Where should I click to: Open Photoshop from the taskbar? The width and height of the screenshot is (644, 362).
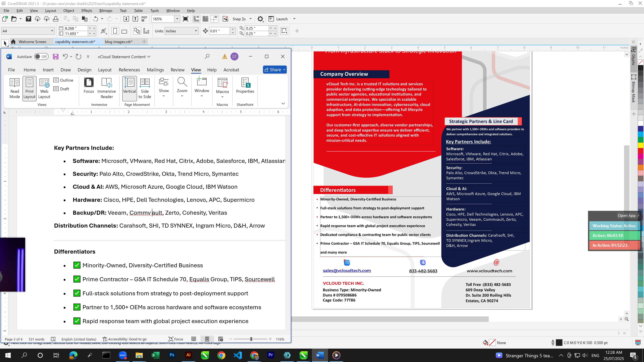[172, 355]
